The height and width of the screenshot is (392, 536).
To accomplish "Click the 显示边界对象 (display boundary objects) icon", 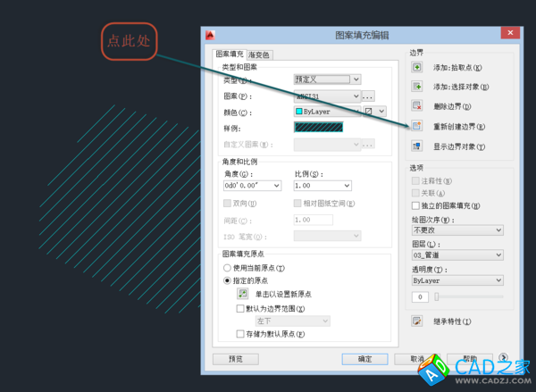I will 416,146.
